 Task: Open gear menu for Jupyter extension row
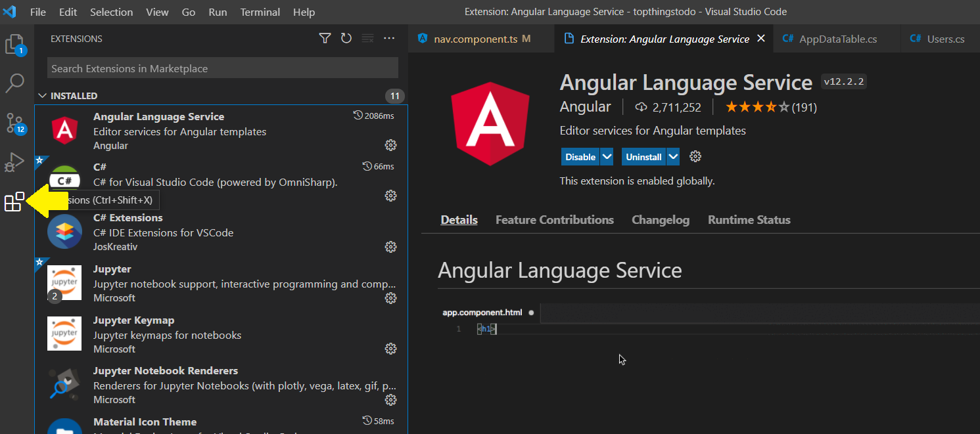[390, 298]
